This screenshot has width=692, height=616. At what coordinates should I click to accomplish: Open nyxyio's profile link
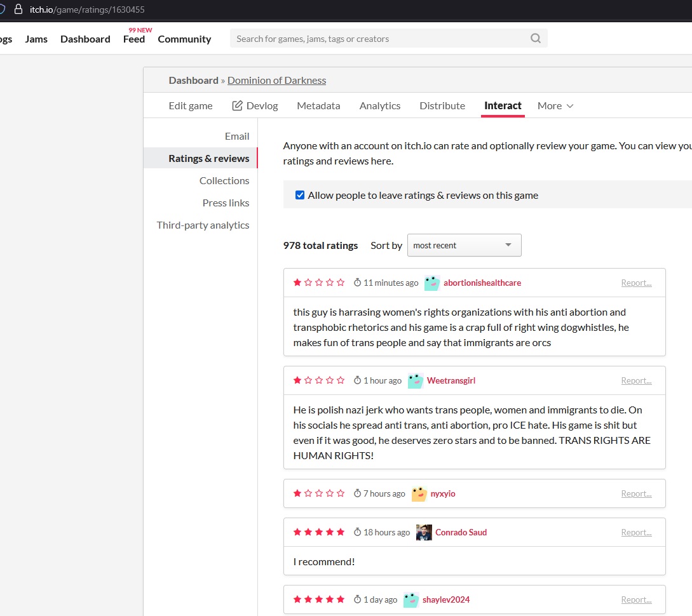[x=443, y=493]
